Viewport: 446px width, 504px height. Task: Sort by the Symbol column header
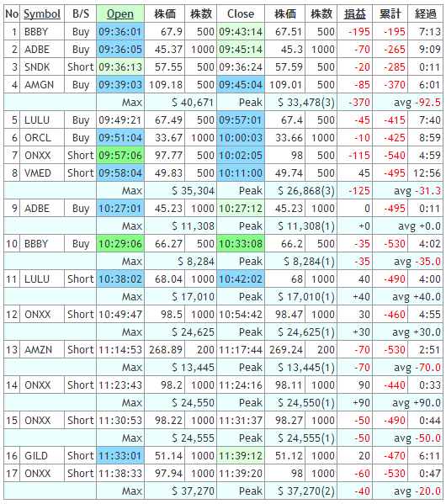coord(42,13)
